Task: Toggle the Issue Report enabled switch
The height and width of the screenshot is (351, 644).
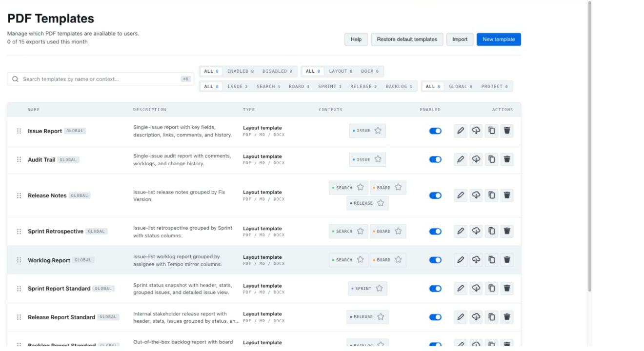Action: (435, 131)
